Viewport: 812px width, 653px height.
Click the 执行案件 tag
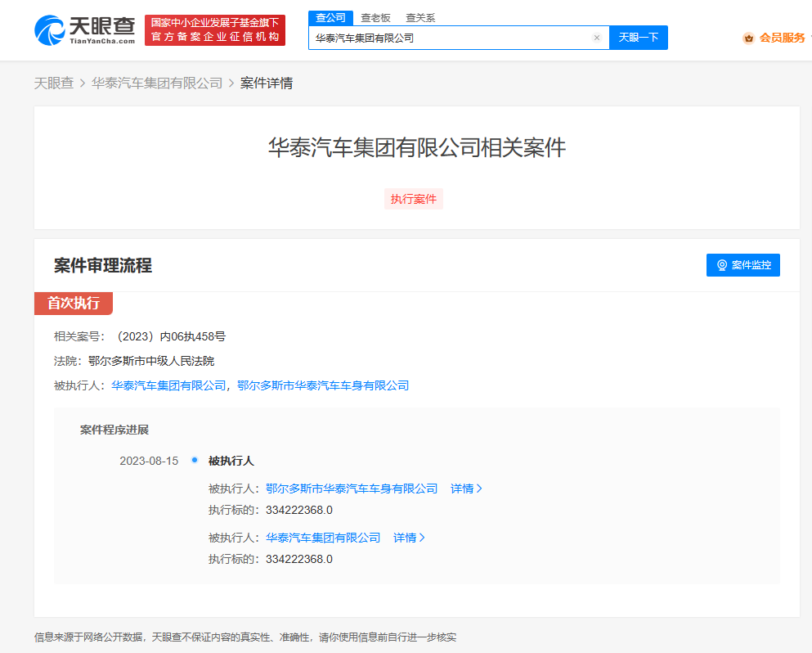click(413, 199)
